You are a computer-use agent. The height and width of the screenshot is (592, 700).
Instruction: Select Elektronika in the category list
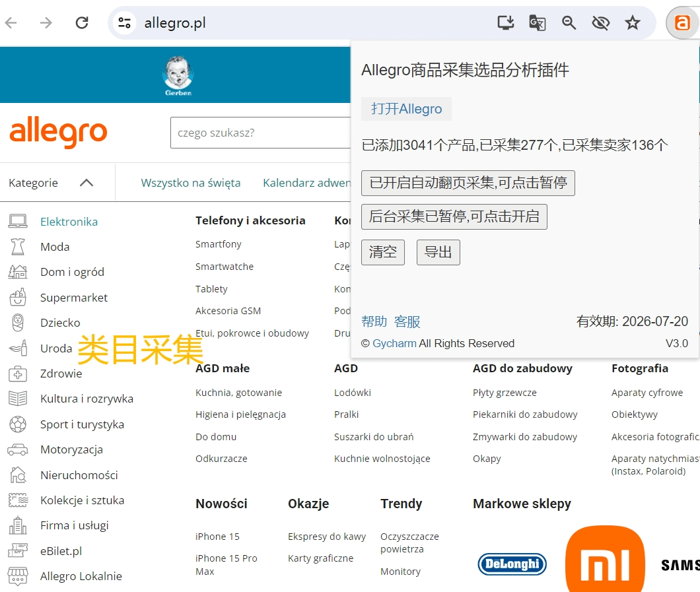pos(69,222)
